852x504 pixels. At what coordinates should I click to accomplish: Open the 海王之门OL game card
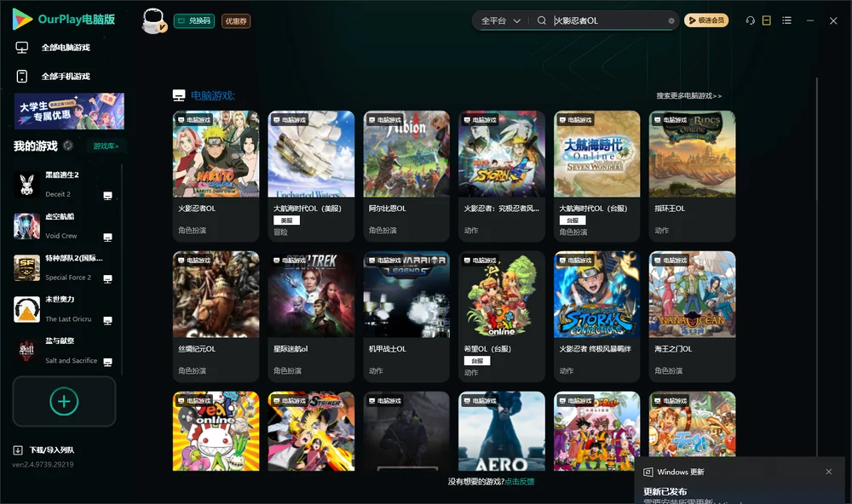(x=692, y=317)
